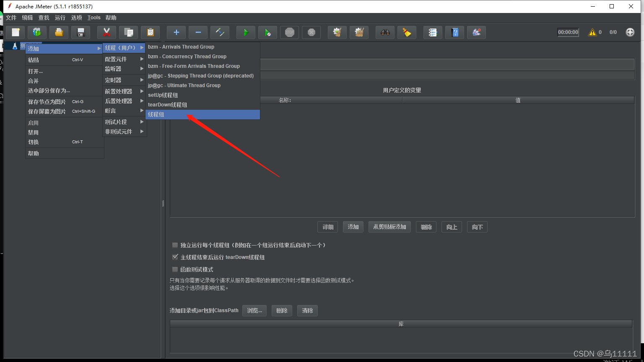Expand the 断言 submenu
Image resolution: width=644 pixels, height=362 pixels.
124,111
